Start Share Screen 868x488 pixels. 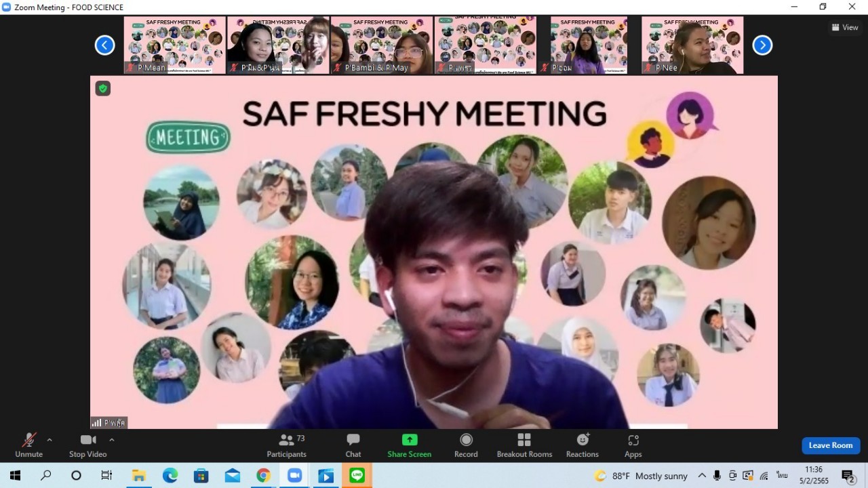(409, 445)
